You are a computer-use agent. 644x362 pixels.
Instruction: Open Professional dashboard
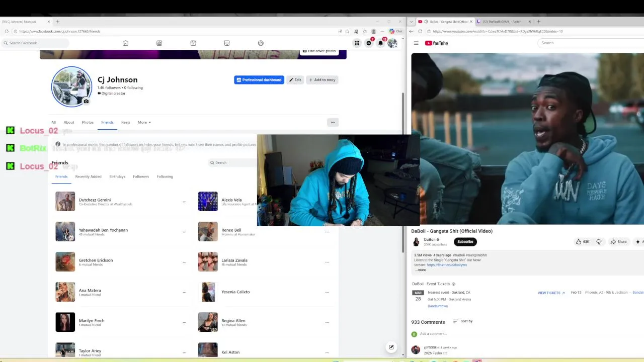point(259,80)
